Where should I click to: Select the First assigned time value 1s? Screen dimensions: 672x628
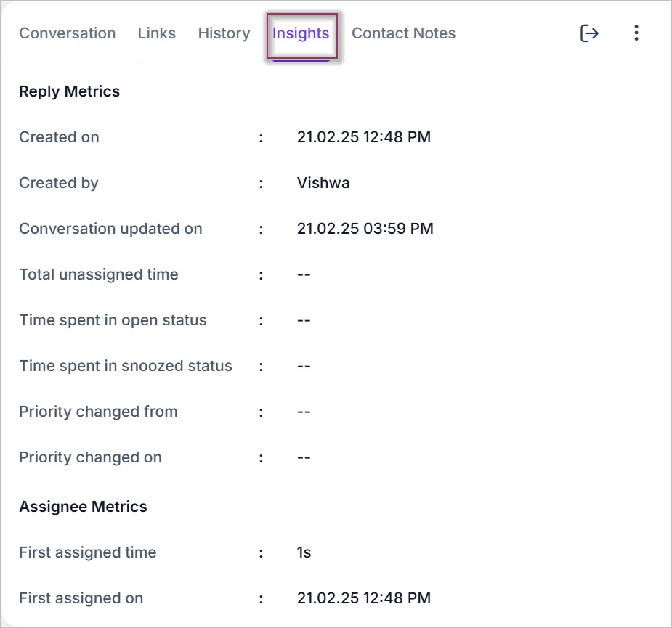304,552
